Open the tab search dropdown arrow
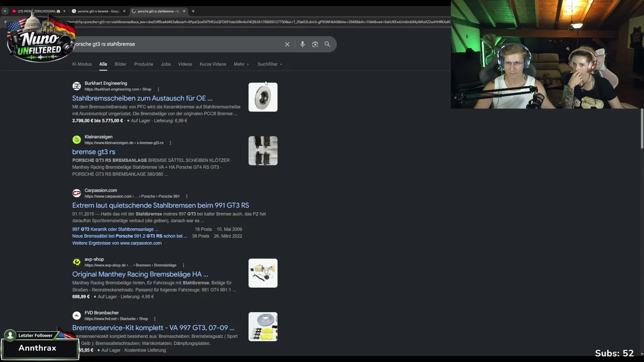 5,11
